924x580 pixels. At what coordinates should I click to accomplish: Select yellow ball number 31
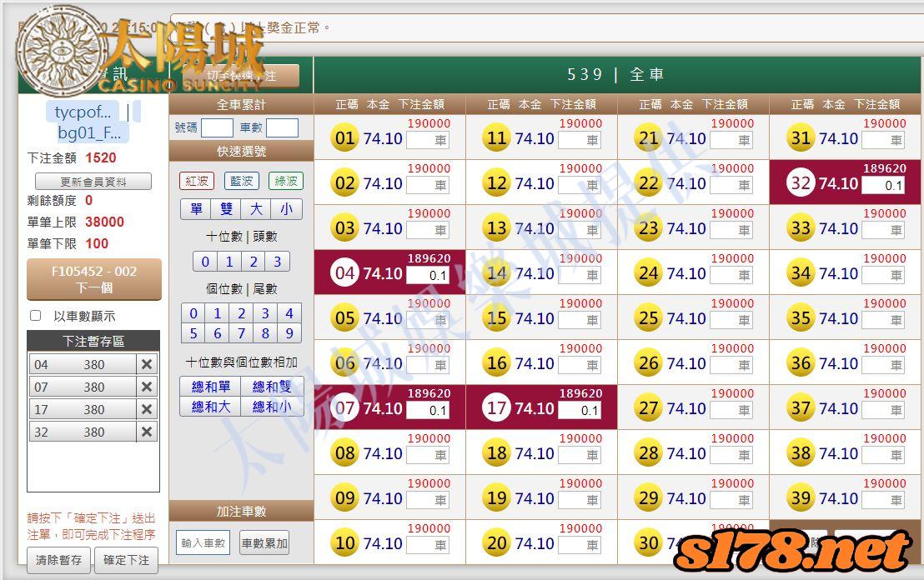coord(801,137)
